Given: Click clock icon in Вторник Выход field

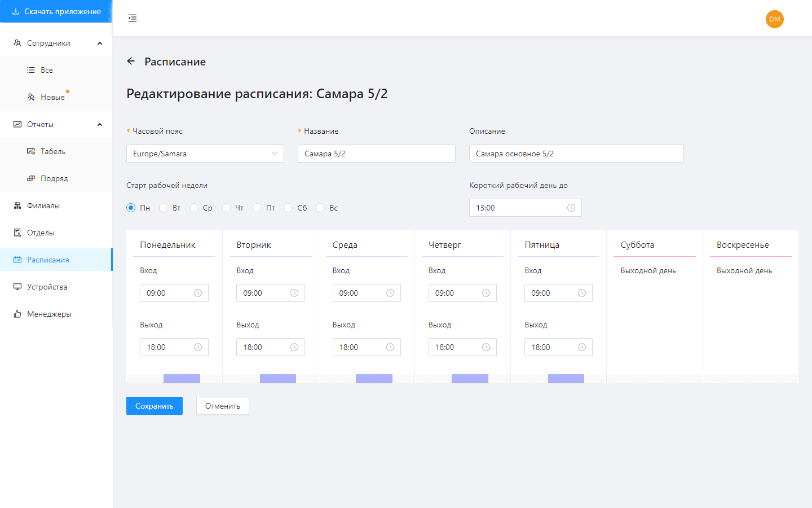Looking at the screenshot, I should click(x=294, y=347).
